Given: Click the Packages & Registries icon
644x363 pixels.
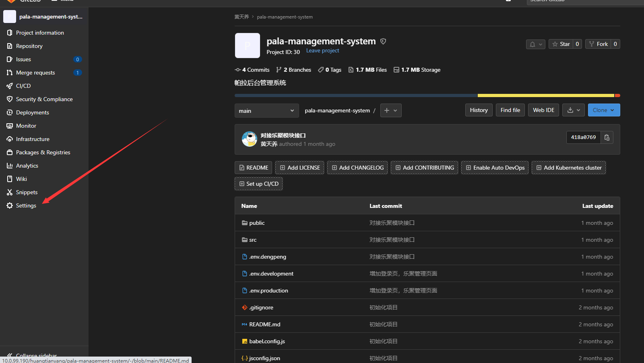Looking at the screenshot, I should [10, 152].
